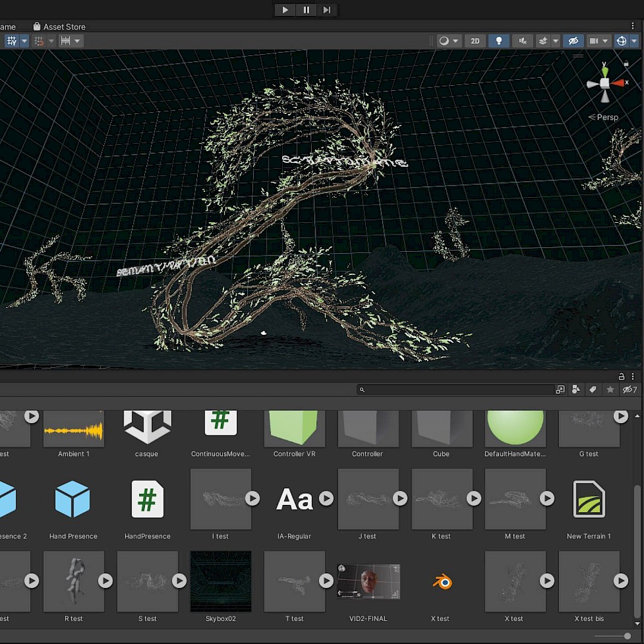
Task: Select the casque Unity asset icon
Action: (147, 427)
